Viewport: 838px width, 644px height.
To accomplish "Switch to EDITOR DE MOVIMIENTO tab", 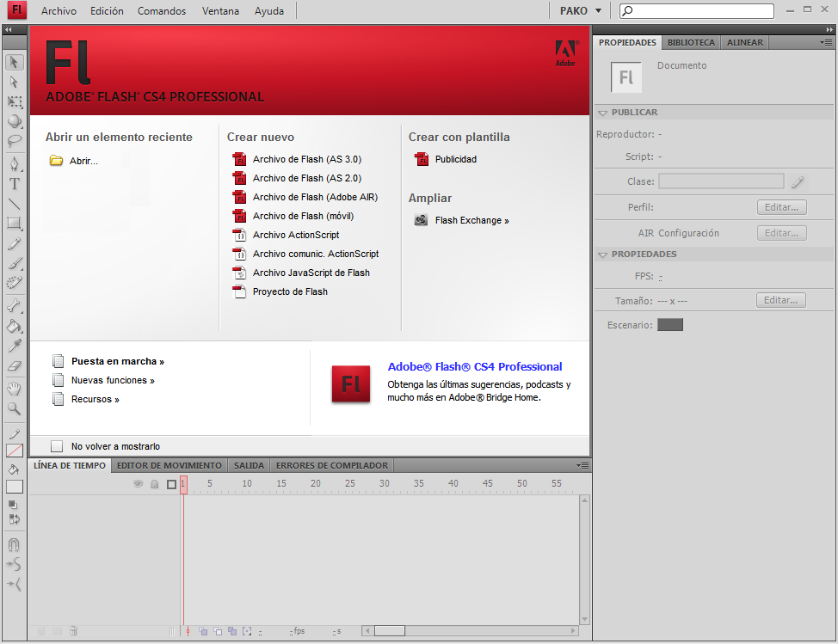I will (169, 466).
